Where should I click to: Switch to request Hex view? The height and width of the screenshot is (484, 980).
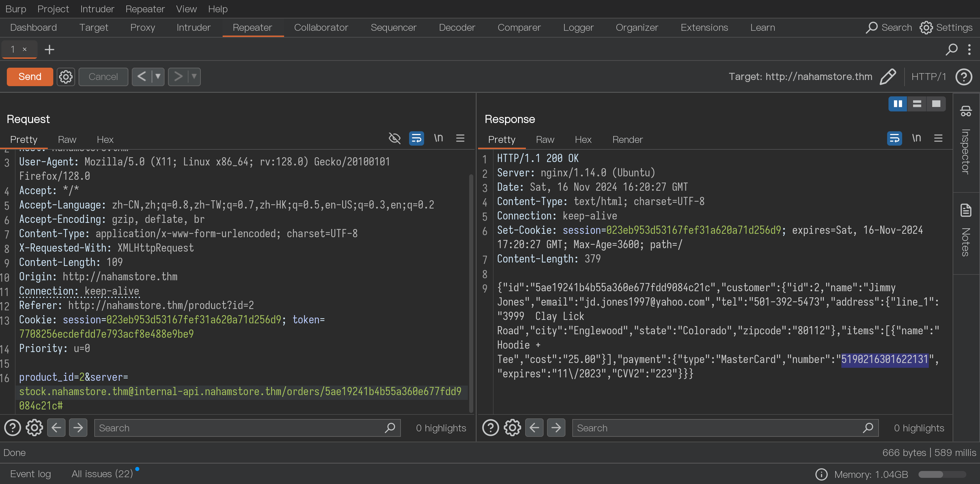(x=105, y=139)
